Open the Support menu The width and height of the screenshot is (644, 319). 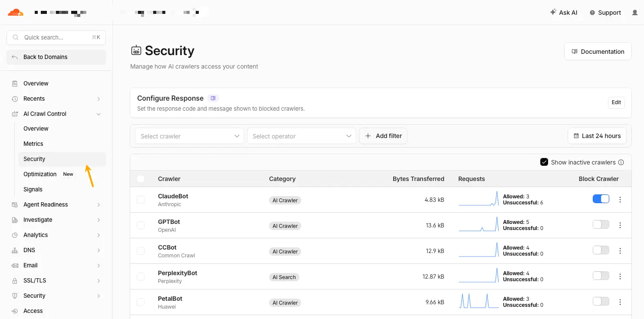605,13
